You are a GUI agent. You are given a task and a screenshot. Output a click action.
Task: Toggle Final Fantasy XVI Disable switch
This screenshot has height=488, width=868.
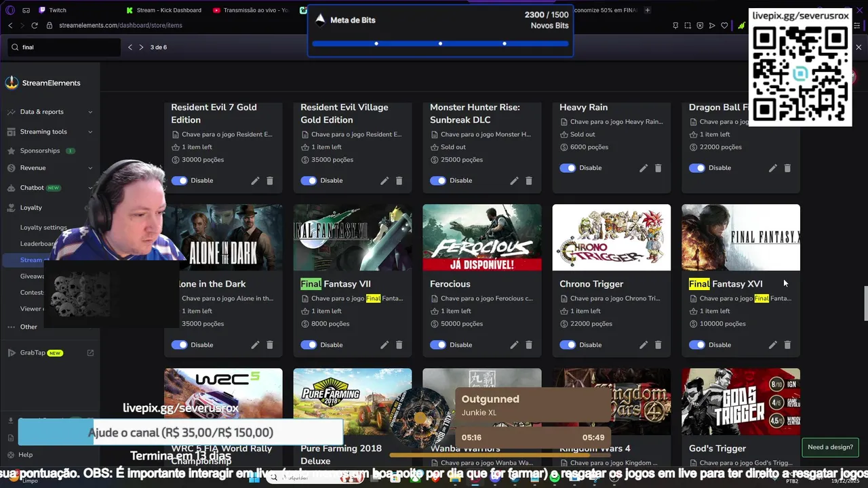coord(697,345)
